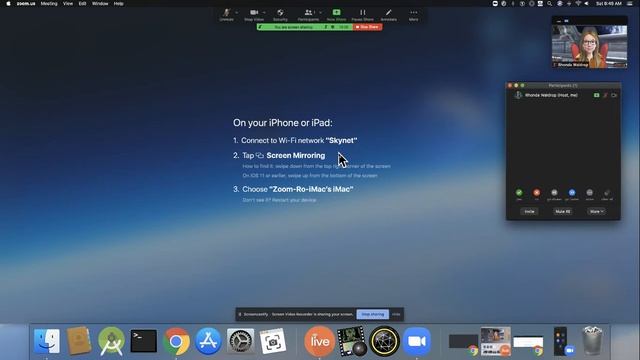Open audio options arrow next to Unmute
640x360 pixels.
(x=237, y=13)
